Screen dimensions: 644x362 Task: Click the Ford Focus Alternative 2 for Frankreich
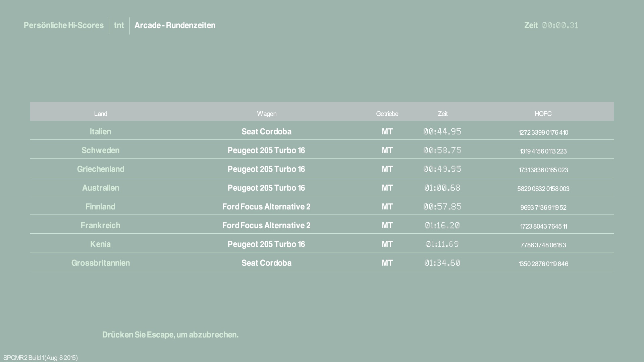point(266,225)
